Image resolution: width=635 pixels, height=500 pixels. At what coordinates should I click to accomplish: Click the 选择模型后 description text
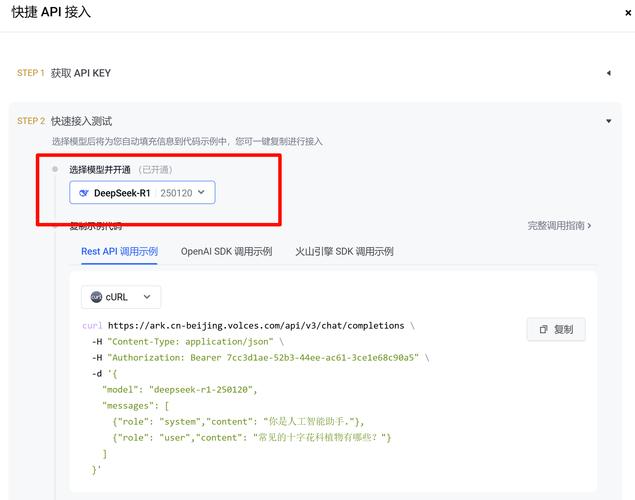pyautogui.click(x=187, y=141)
